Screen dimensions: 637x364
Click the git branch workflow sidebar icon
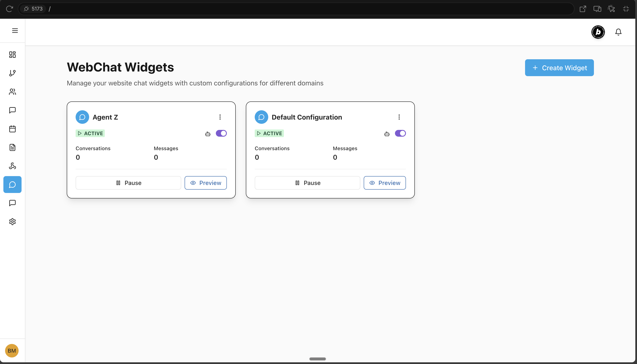12,73
